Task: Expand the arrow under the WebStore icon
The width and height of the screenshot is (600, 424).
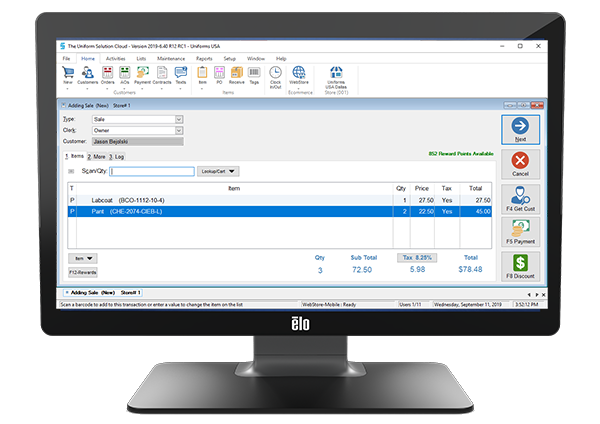Action: [298, 89]
